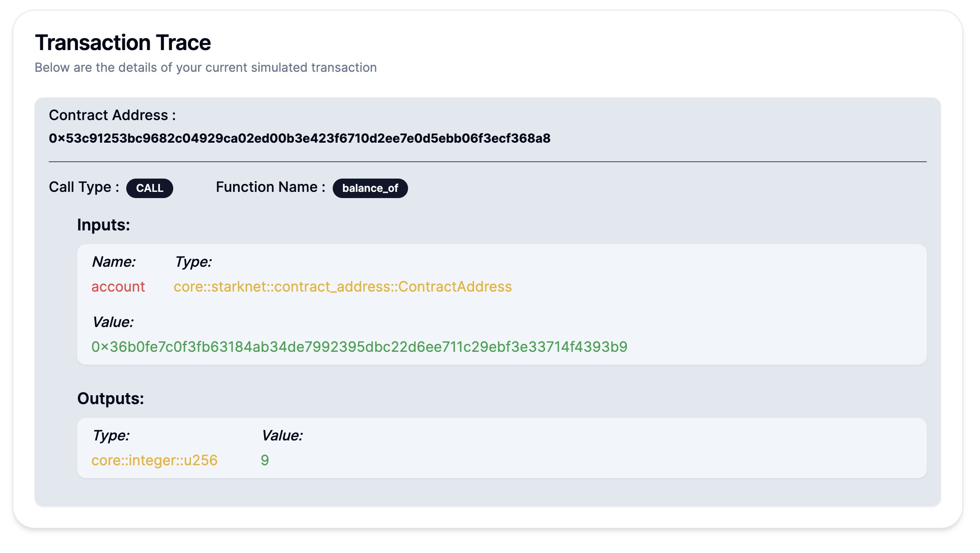Click the u256 output type label
The height and width of the screenshot is (553, 980).
click(x=154, y=460)
